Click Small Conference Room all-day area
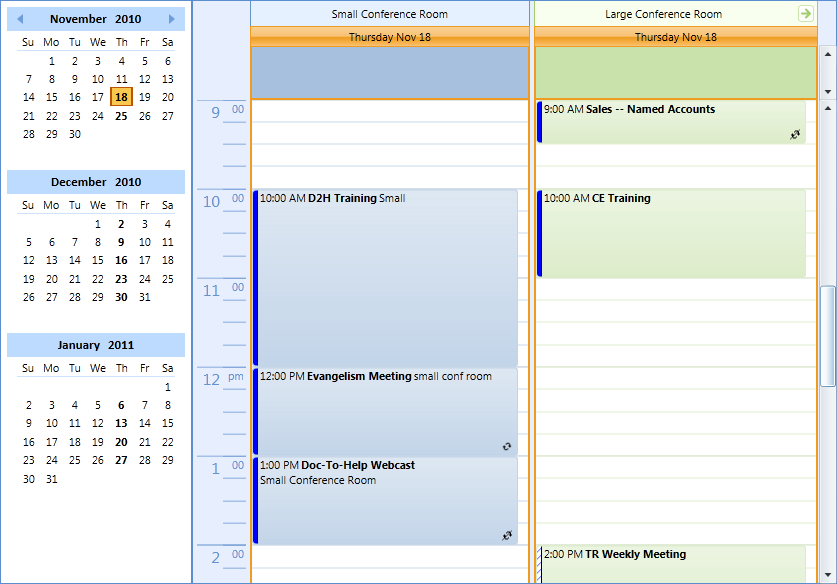 pyautogui.click(x=390, y=73)
